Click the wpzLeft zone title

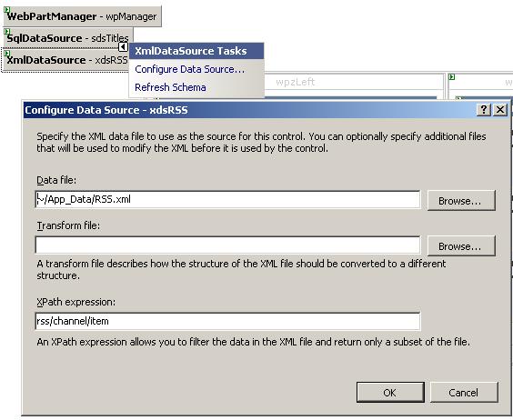coord(295,82)
